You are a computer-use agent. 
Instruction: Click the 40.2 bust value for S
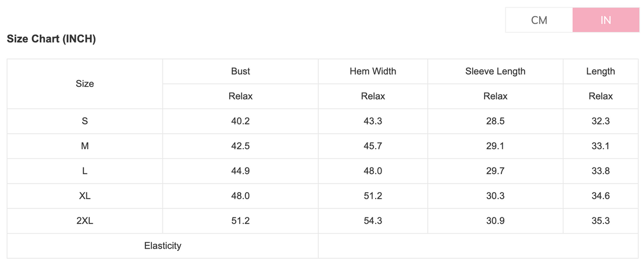pyautogui.click(x=240, y=121)
